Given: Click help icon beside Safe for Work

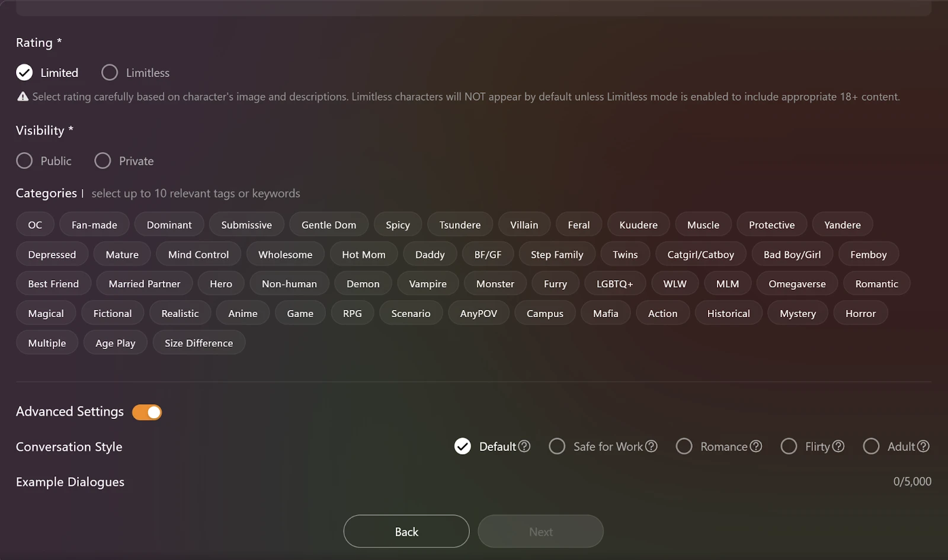Looking at the screenshot, I should (651, 446).
